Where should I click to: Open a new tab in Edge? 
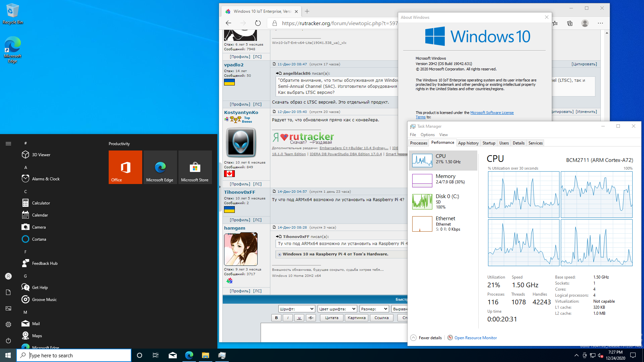tap(307, 11)
